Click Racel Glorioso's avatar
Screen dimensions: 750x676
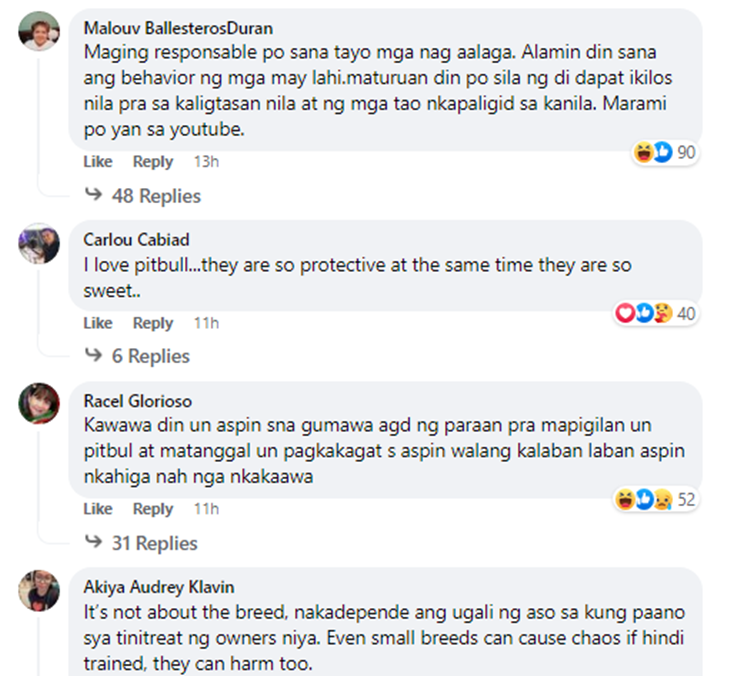click(39, 403)
